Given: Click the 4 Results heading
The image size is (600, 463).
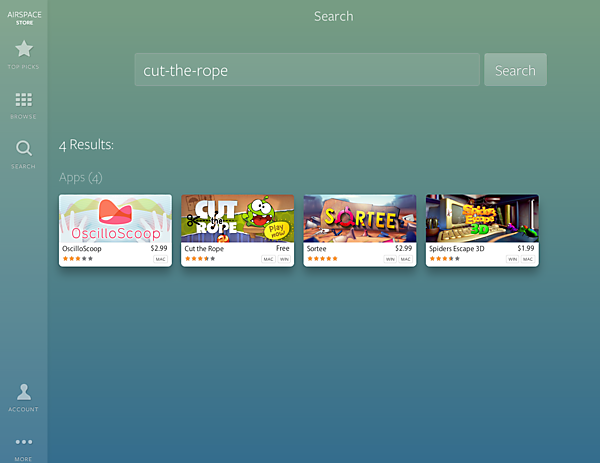Looking at the screenshot, I should click(x=86, y=145).
